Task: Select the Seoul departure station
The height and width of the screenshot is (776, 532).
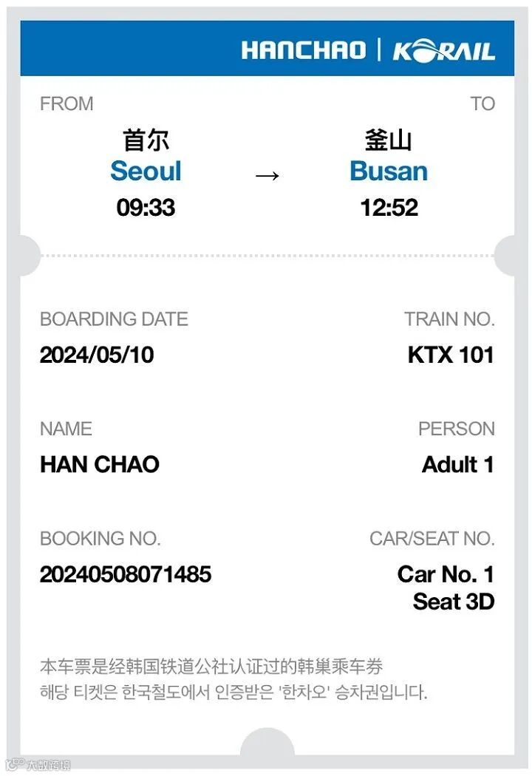Action: 146,171
